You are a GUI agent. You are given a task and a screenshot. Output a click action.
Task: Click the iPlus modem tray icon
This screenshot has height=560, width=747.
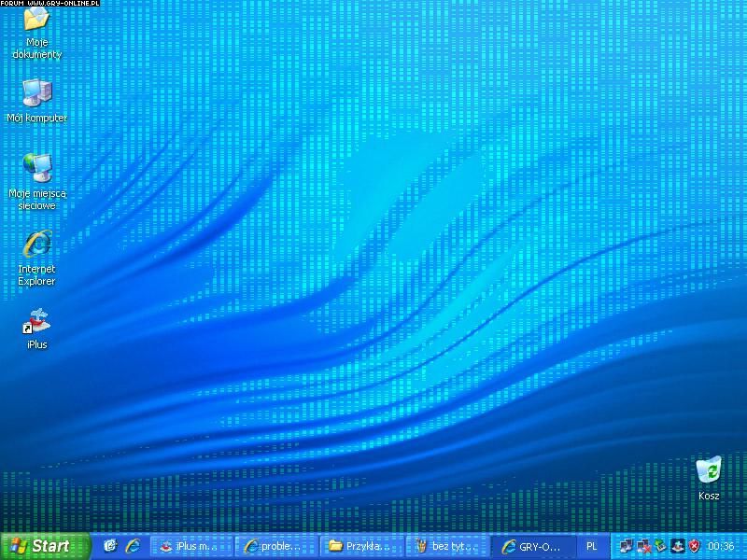(x=678, y=546)
